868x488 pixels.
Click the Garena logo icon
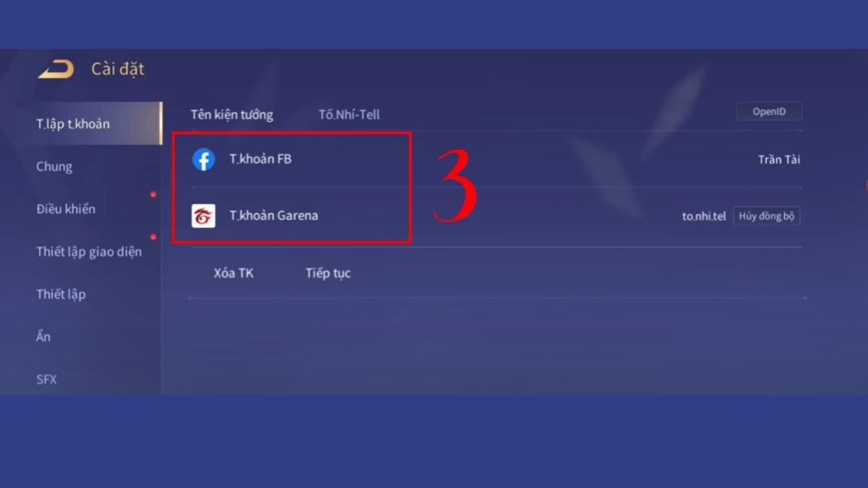203,215
